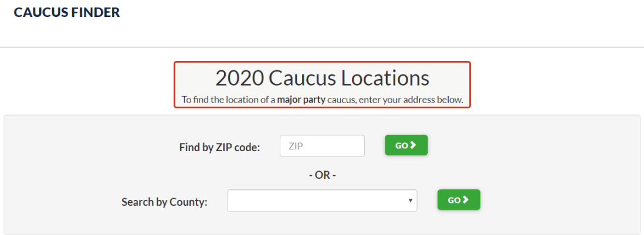Click the "Find by ZIP code:" label
Viewport: 644px width, 235px height.
point(219,148)
